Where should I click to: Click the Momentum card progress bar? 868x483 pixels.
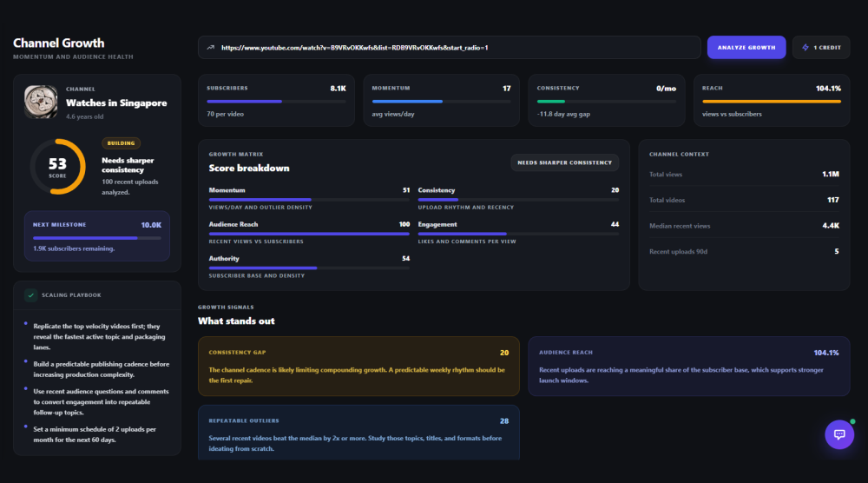441,102
